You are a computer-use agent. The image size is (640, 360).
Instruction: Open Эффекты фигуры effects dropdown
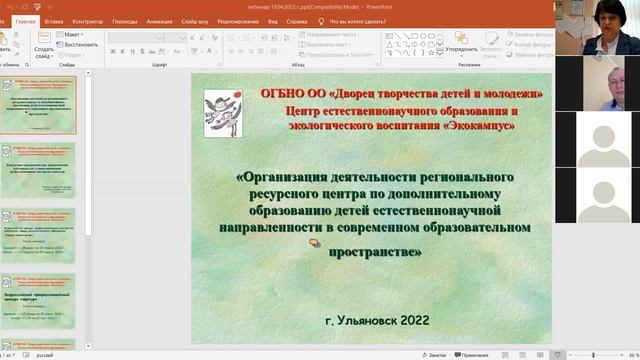(x=531, y=54)
